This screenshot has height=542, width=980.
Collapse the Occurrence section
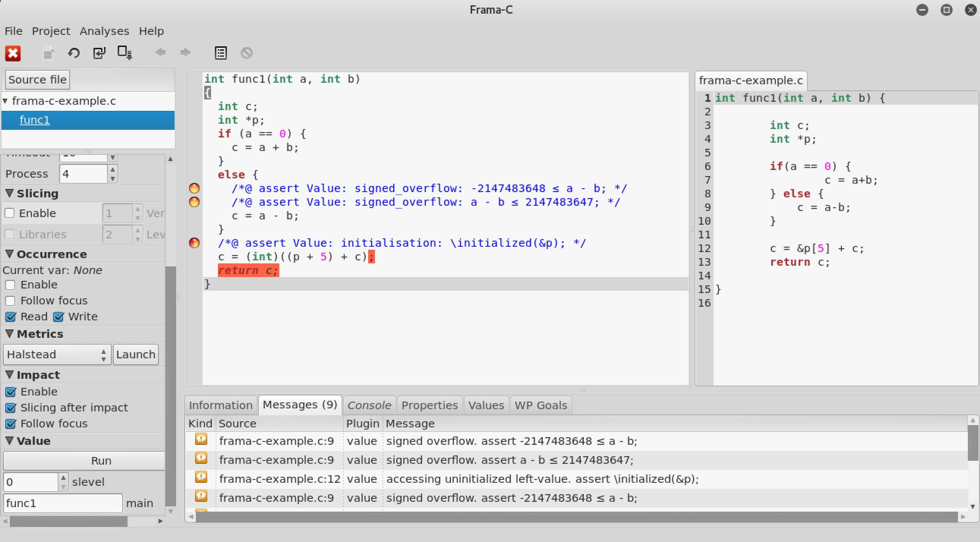coord(10,254)
